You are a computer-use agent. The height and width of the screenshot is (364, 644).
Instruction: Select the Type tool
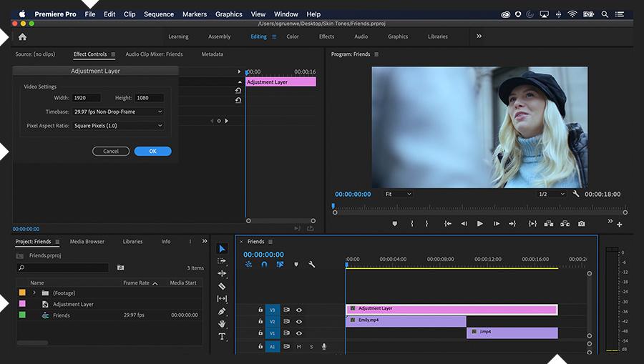pos(222,336)
